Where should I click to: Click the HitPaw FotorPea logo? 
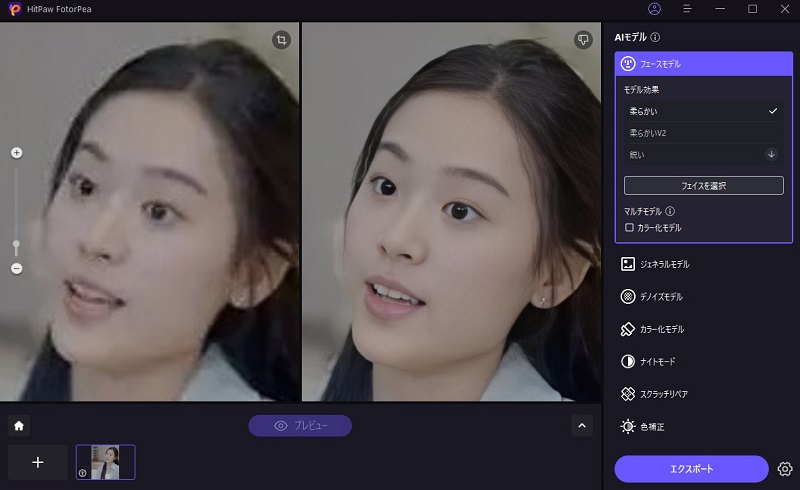15,9
